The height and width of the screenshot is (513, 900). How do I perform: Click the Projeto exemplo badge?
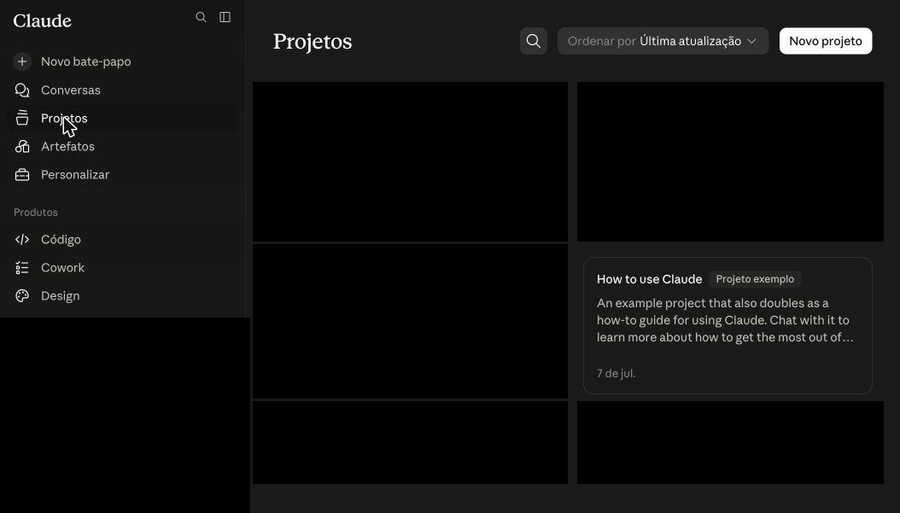point(755,279)
